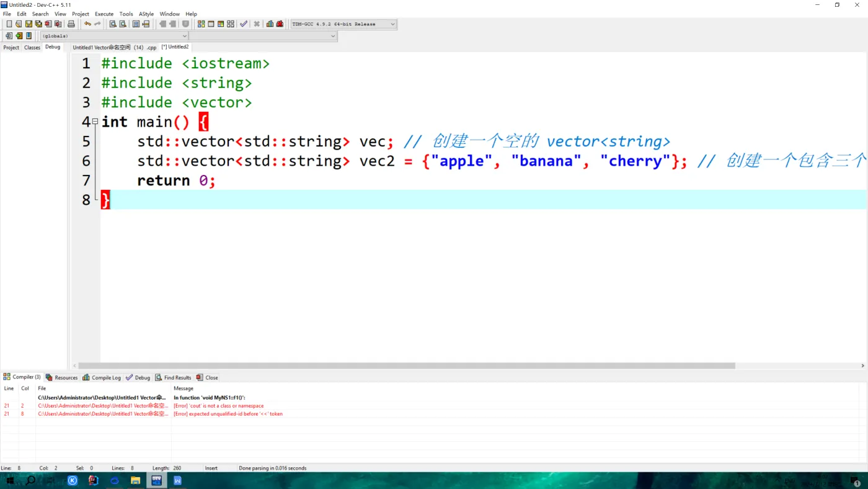868x489 pixels.
Task: Open the Compile Log bottom tab
Action: [102, 377]
